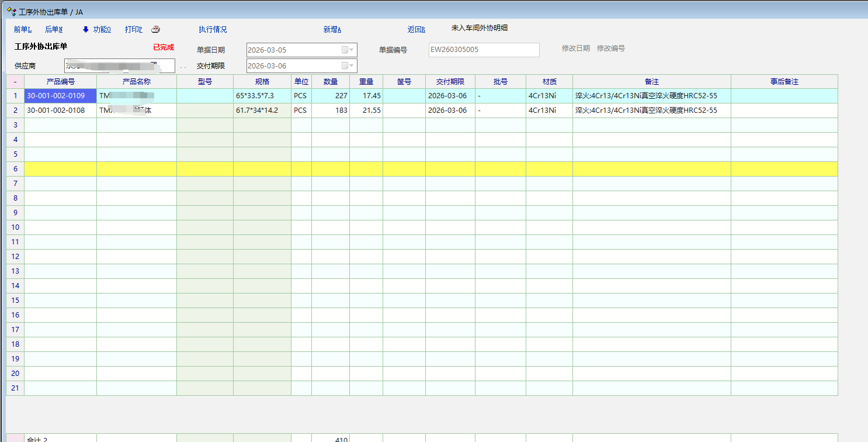Open 未入车间外协明细 details

(x=479, y=28)
